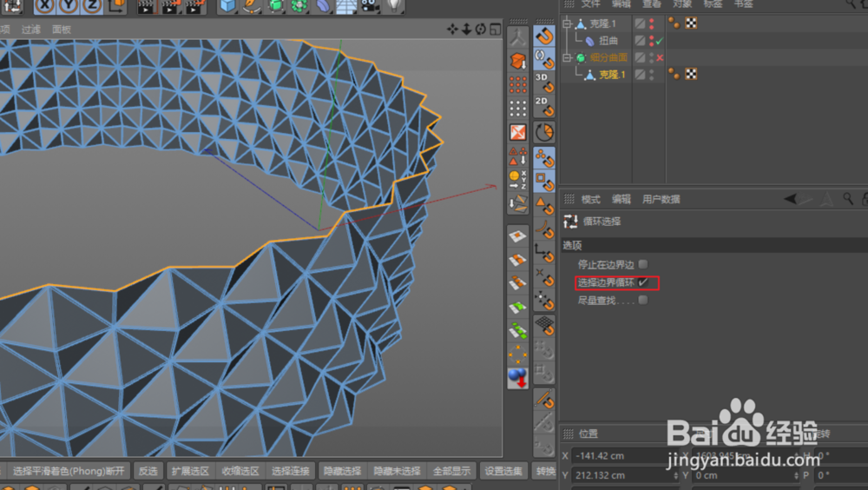Open the 编辑 menu in attributes
The width and height of the screenshot is (868, 490).
(x=621, y=199)
